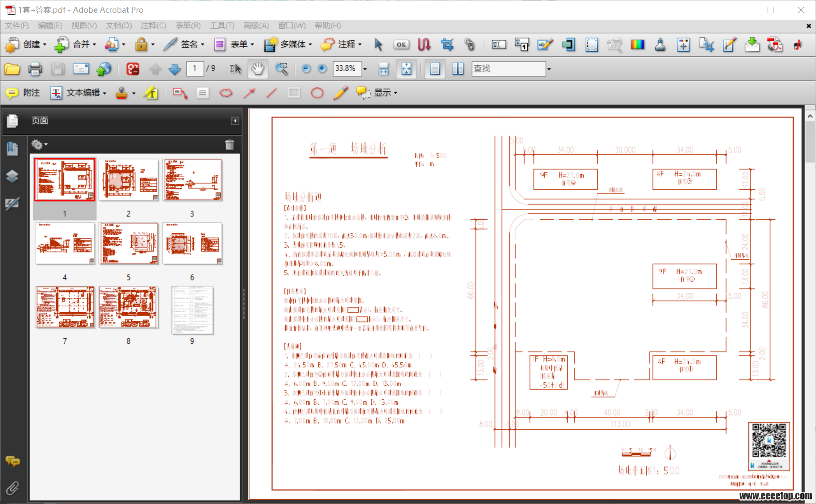816x504 pixels.
Task: Open the folder icon to open a file
Action: pos(12,69)
